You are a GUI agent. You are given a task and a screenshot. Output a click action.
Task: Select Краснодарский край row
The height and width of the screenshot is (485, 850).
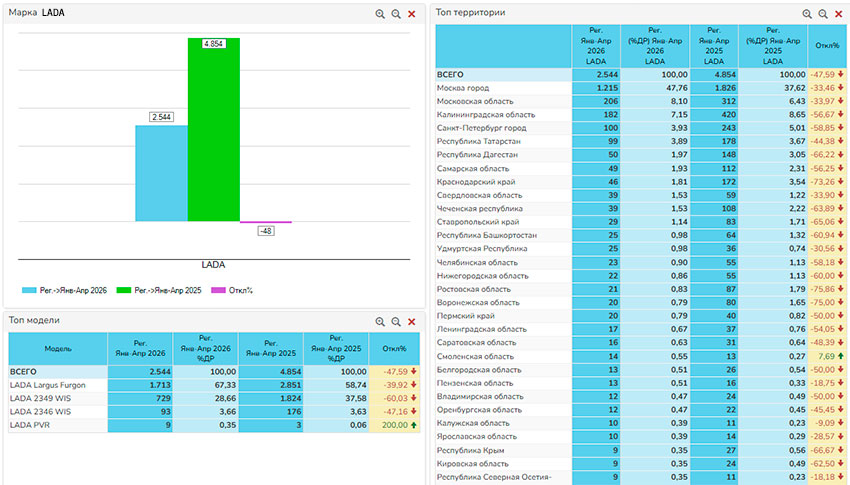641,182
